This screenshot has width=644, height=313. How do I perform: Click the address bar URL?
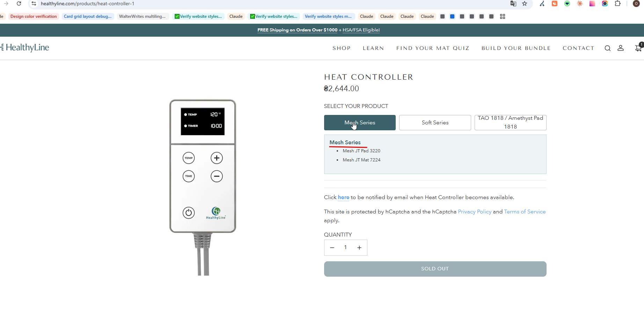point(87,3)
